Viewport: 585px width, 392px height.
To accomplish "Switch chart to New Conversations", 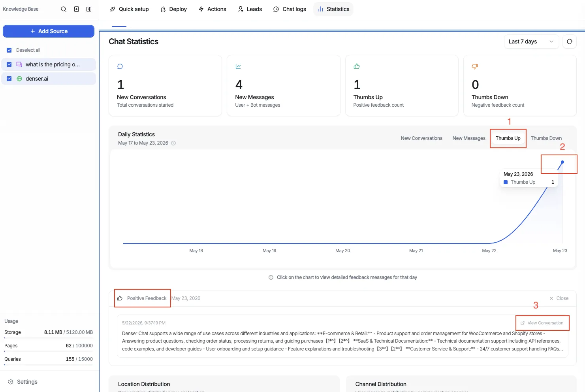I will click(421, 138).
